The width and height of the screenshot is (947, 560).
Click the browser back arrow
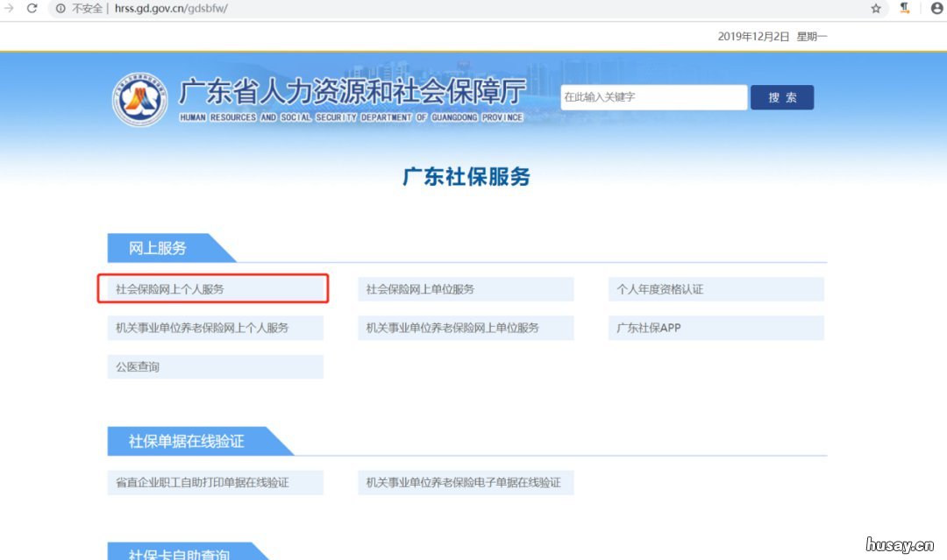click(x=7, y=9)
